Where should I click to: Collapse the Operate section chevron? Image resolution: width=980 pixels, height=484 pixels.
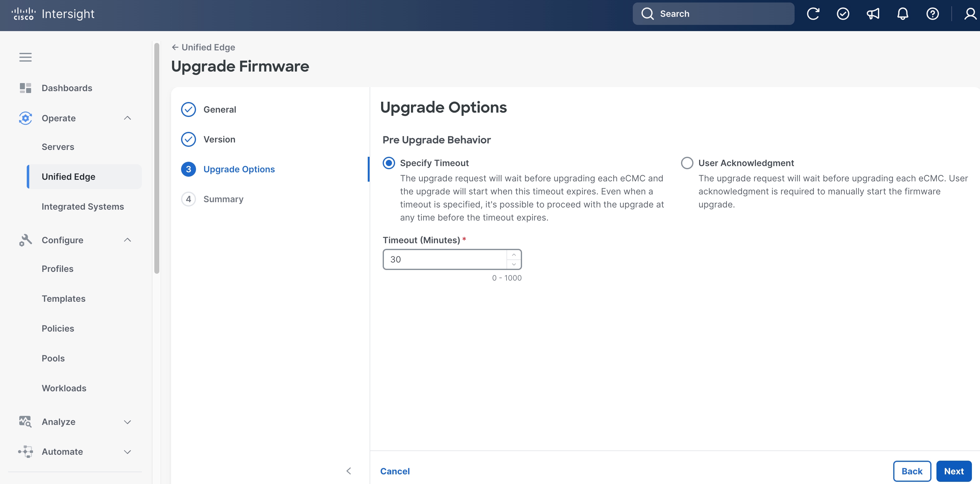click(128, 118)
